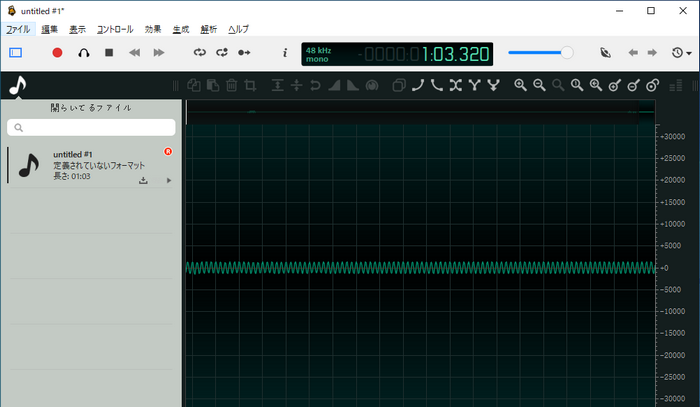Click the zoom in magnifier icon
Screen dimensions: 700x407
click(520, 86)
